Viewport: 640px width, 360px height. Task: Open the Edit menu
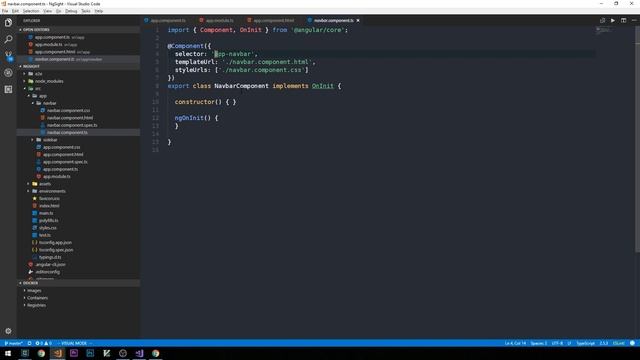[15, 11]
